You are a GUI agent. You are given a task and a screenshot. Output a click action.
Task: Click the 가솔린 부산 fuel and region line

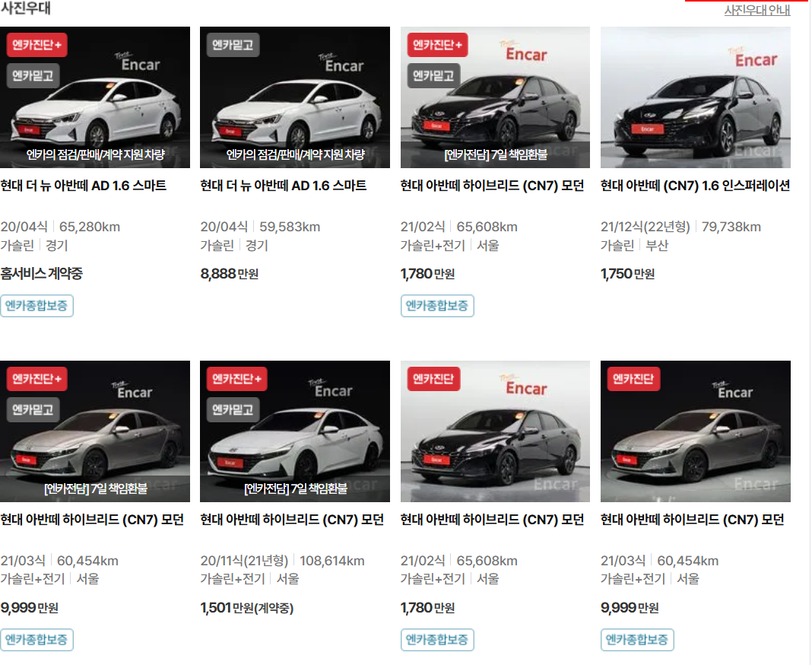pyautogui.click(x=634, y=246)
